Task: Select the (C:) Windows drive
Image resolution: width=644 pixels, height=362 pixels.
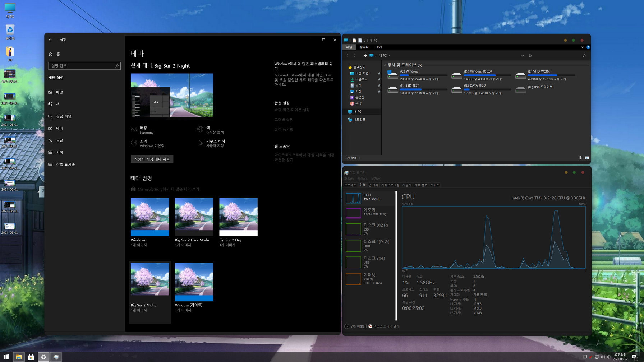Action: coord(417,75)
